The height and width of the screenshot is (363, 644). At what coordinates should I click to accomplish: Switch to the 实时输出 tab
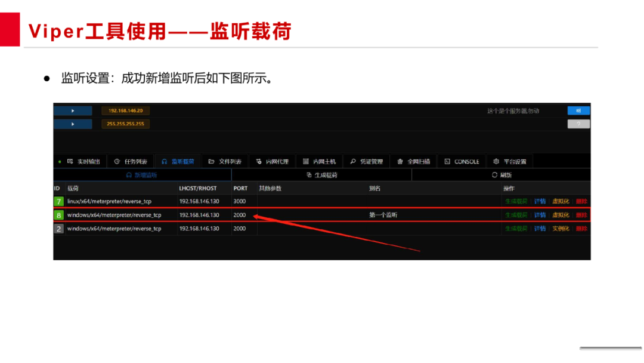pyautogui.click(x=84, y=162)
